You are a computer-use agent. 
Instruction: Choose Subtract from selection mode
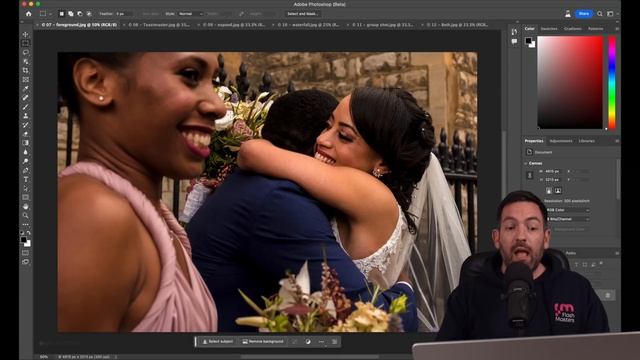click(x=80, y=13)
